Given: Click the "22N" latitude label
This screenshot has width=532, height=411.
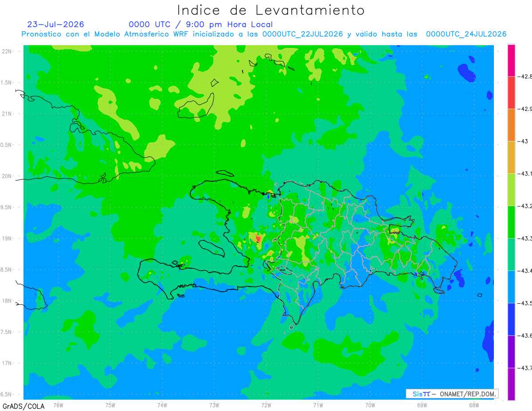Looking at the screenshot, I should (8, 51).
